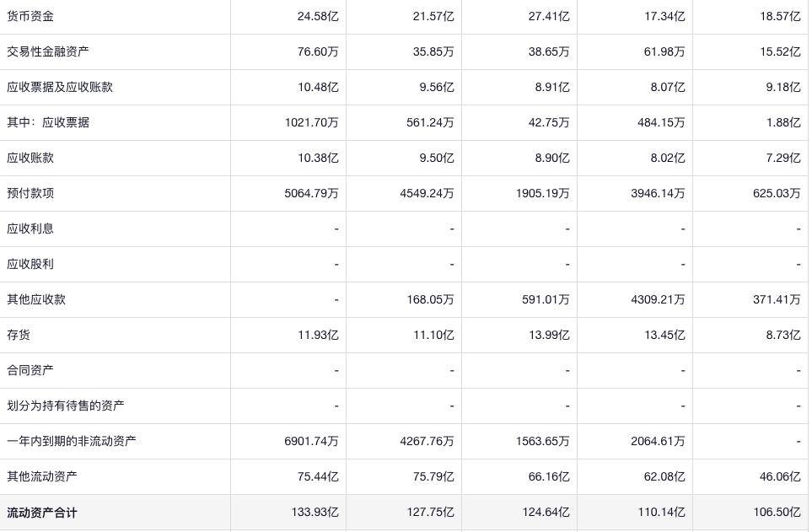This screenshot has width=812, height=532.
Task: Select the 其他应收款 row label
Action: pyautogui.click(x=36, y=299)
